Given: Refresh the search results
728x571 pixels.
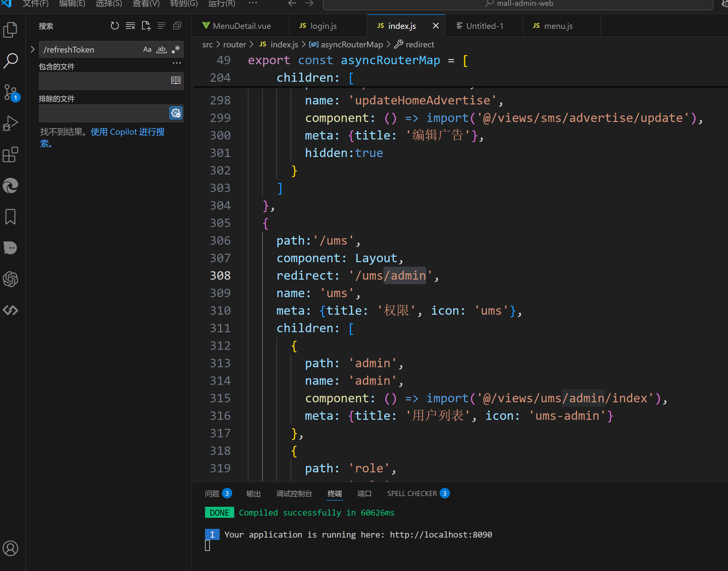Looking at the screenshot, I should click(115, 26).
